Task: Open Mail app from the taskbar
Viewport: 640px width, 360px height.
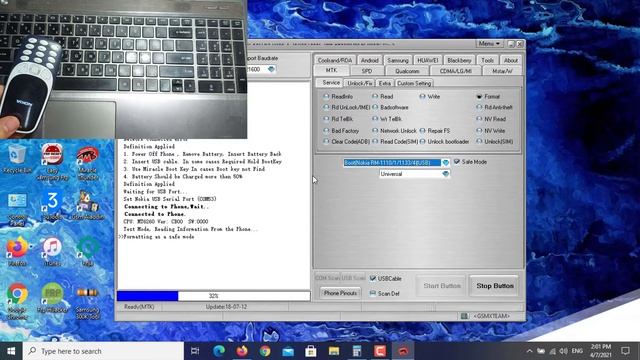Action: point(288,351)
